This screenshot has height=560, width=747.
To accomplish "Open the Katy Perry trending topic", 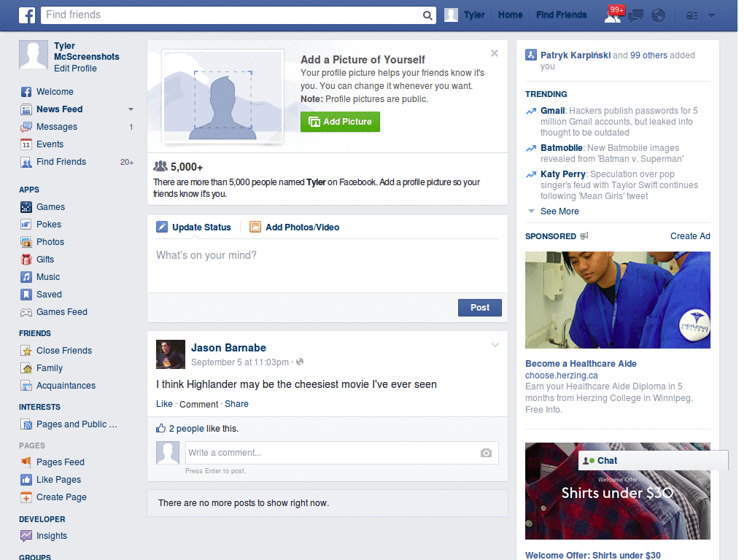I will pos(562,174).
